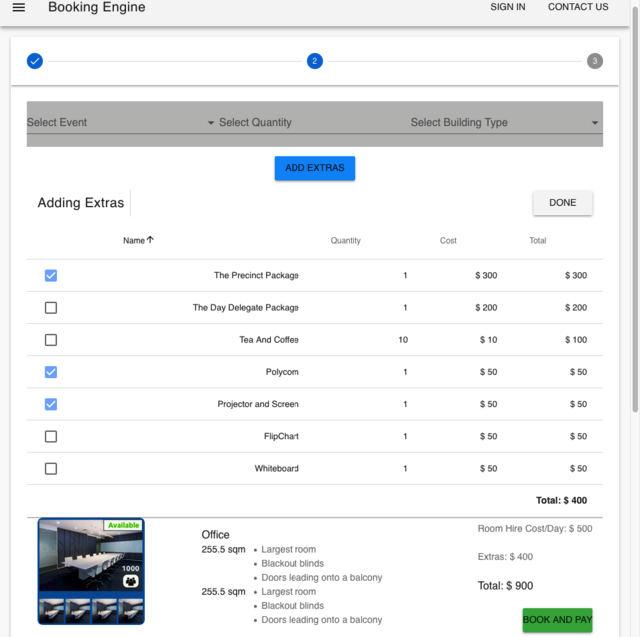Viewport: 640px width, 637px height.
Task: Expand the Select Building Type dropdown
Action: click(x=504, y=123)
